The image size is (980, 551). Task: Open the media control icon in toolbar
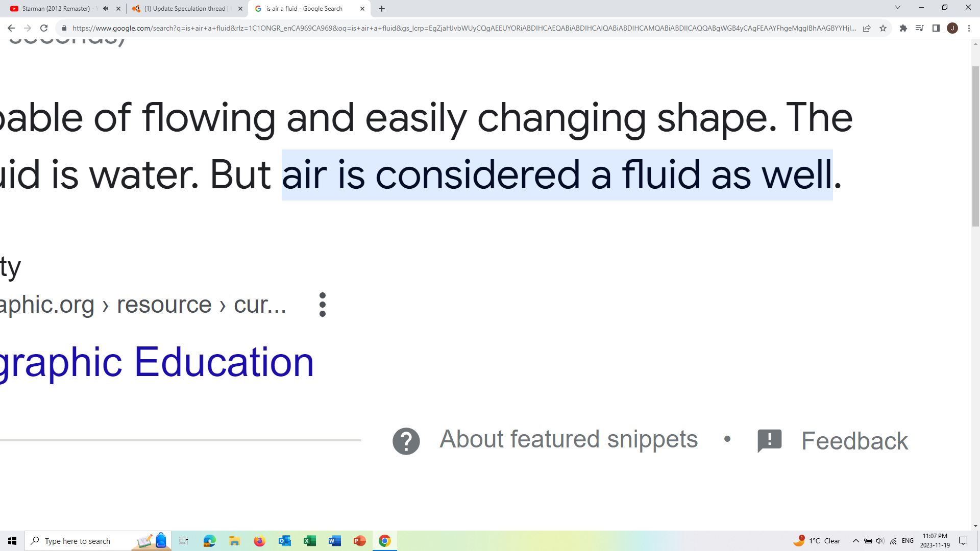coord(919,28)
